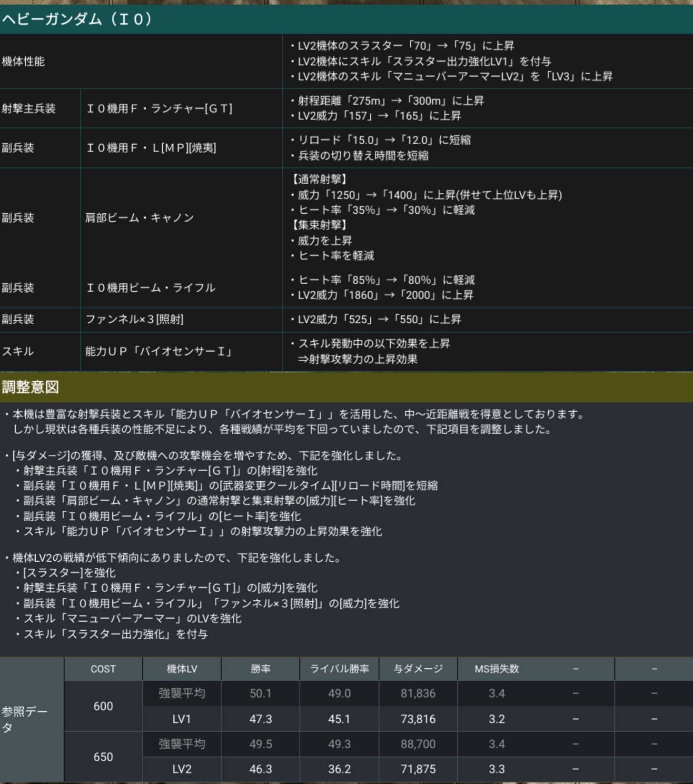Select the ヘビーガンダム（ＩＯ） title header
Screen dimensions: 693x784
346,20
